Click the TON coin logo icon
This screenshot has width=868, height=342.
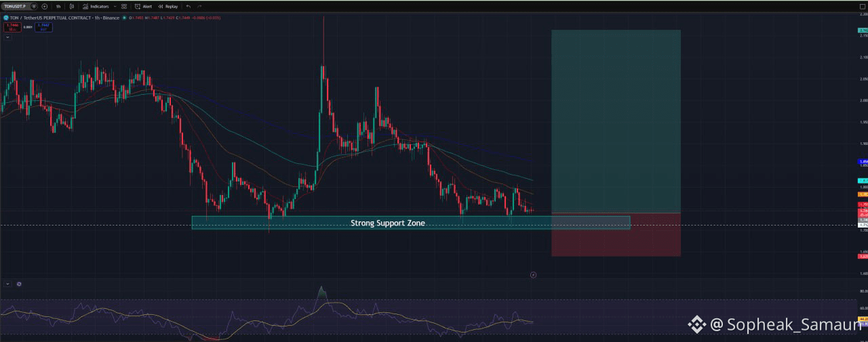coord(6,18)
